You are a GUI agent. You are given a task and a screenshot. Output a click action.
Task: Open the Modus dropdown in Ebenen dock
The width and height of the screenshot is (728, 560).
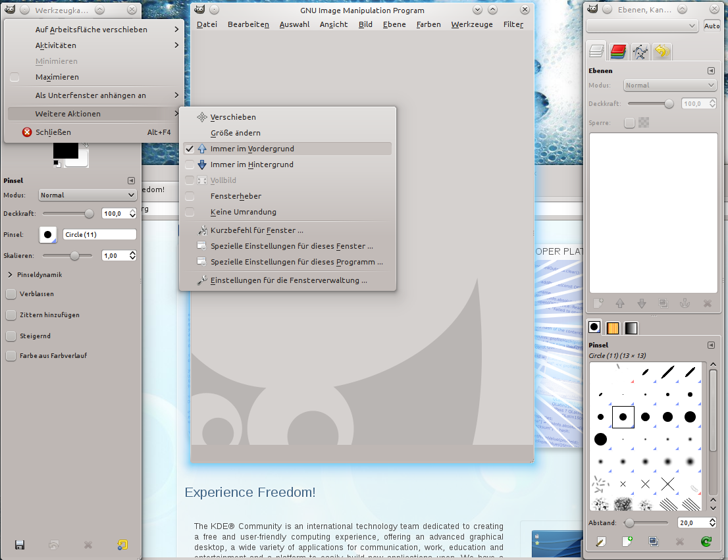point(670,85)
